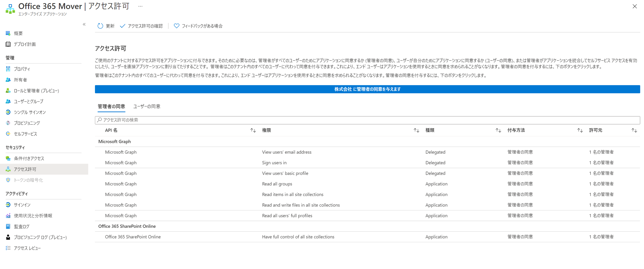Open プロパティ in the sidebar
The height and width of the screenshot is (269, 644).
pyautogui.click(x=22, y=69)
